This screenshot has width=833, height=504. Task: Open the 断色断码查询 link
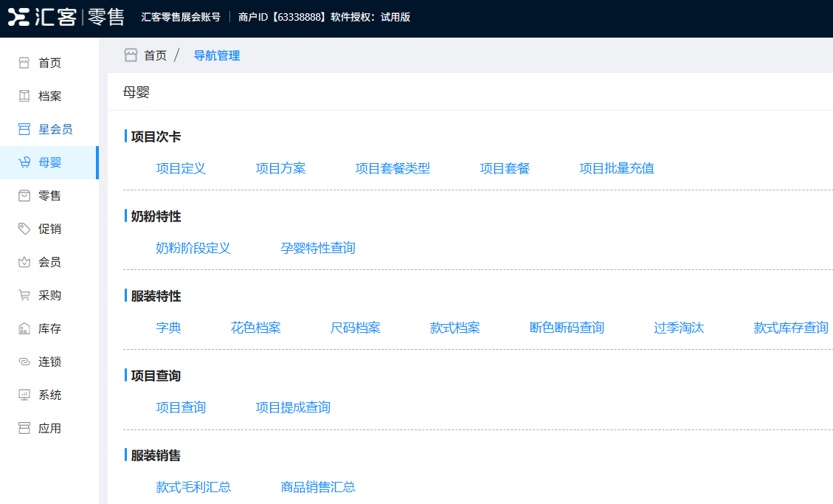(x=567, y=328)
